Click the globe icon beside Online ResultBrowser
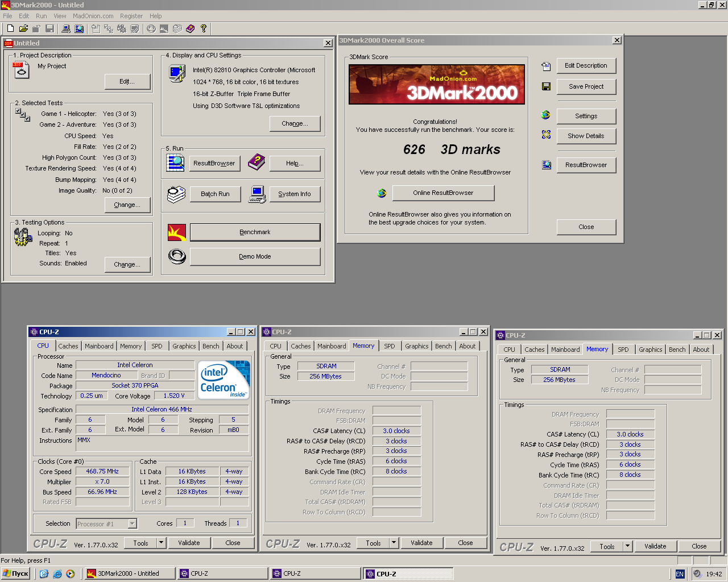The height and width of the screenshot is (582, 728). pyautogui.click(x=382, y=193)
